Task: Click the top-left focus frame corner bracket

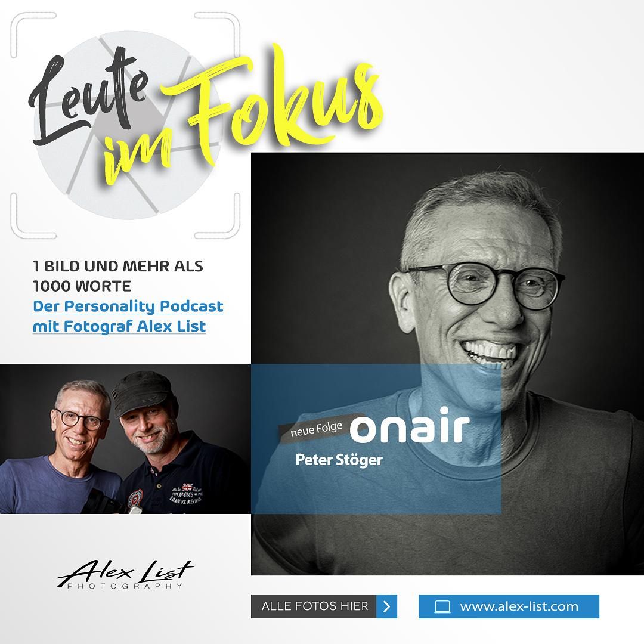Action: coord(33,35)
